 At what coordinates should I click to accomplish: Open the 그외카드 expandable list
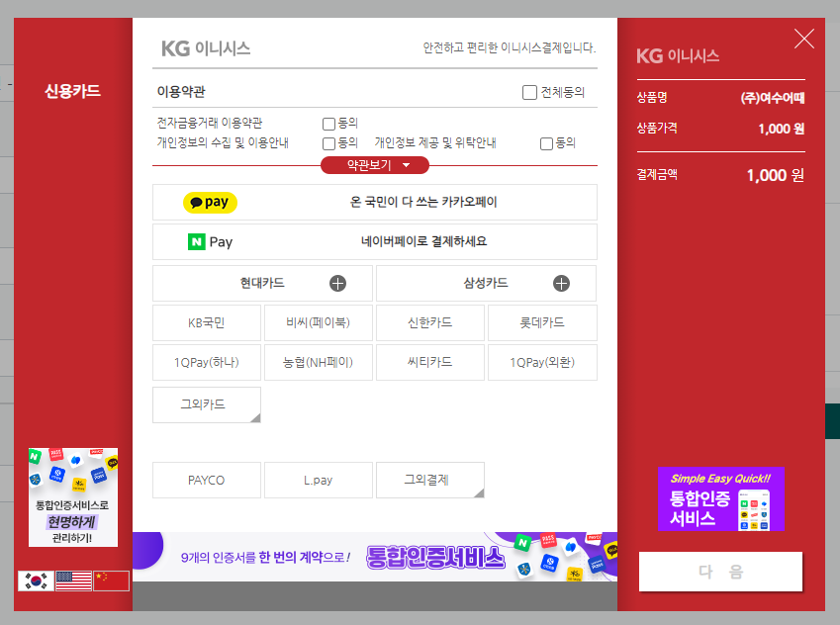pos(206,404)
